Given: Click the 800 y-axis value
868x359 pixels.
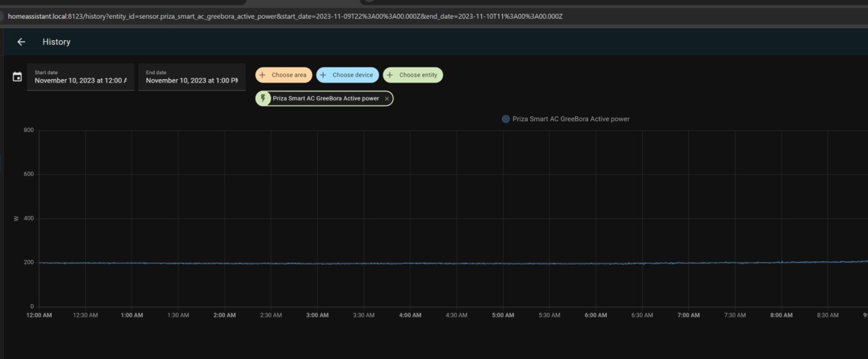Looking at the screenshot, I should (x=29, y=130).
